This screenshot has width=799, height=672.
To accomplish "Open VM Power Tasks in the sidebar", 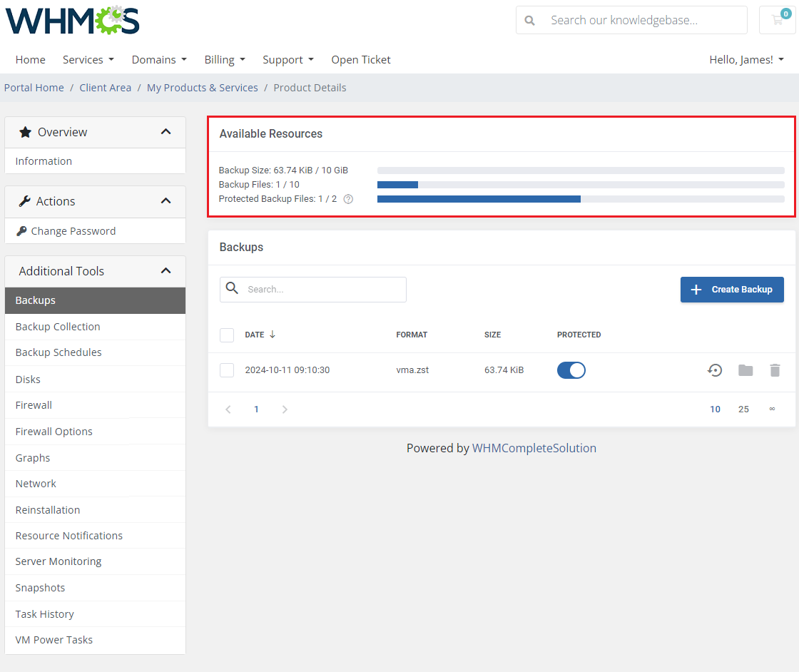I will (96, 640).
